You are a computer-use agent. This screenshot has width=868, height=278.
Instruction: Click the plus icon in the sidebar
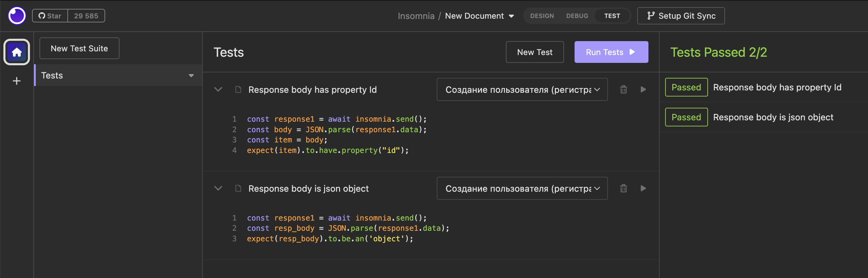point(17,81)
